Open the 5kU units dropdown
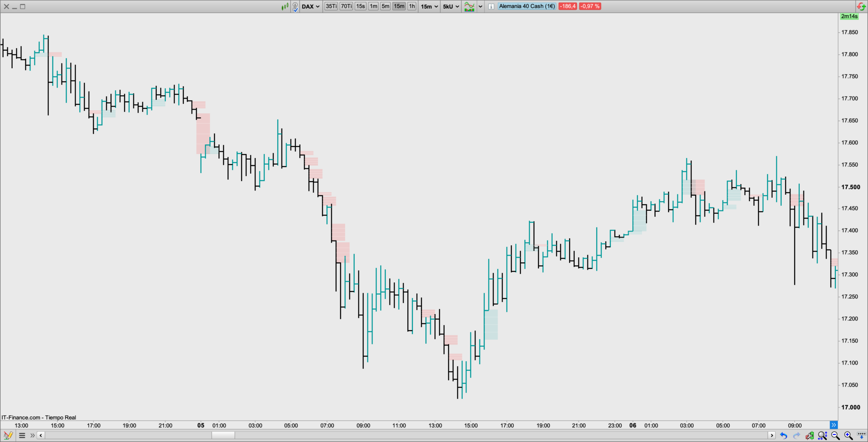 pyautogui.click(x=451, y=6)
